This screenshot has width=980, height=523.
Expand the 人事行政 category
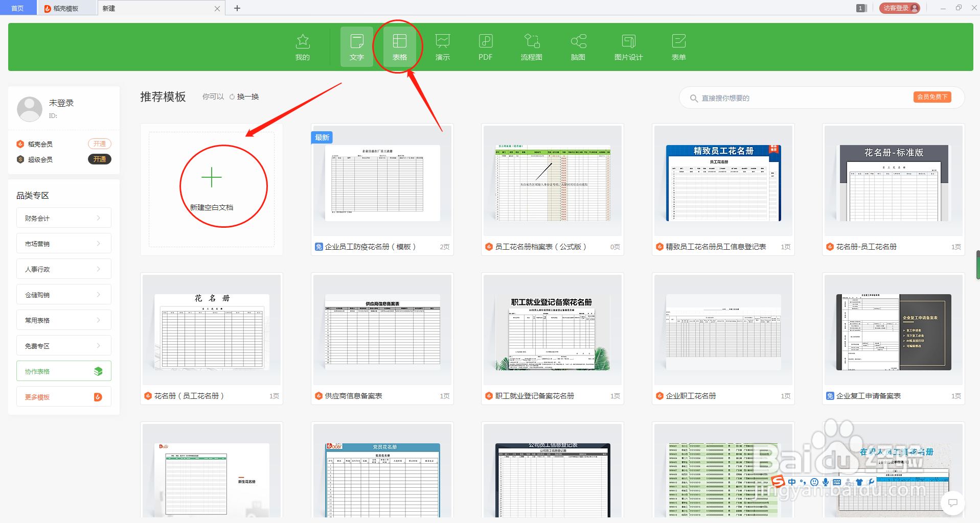click(63, 269)
